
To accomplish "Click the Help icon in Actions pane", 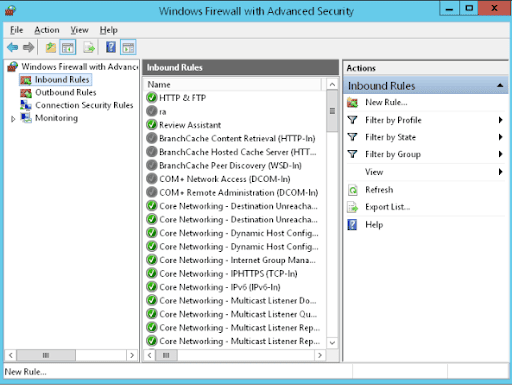I will (352, 224).
